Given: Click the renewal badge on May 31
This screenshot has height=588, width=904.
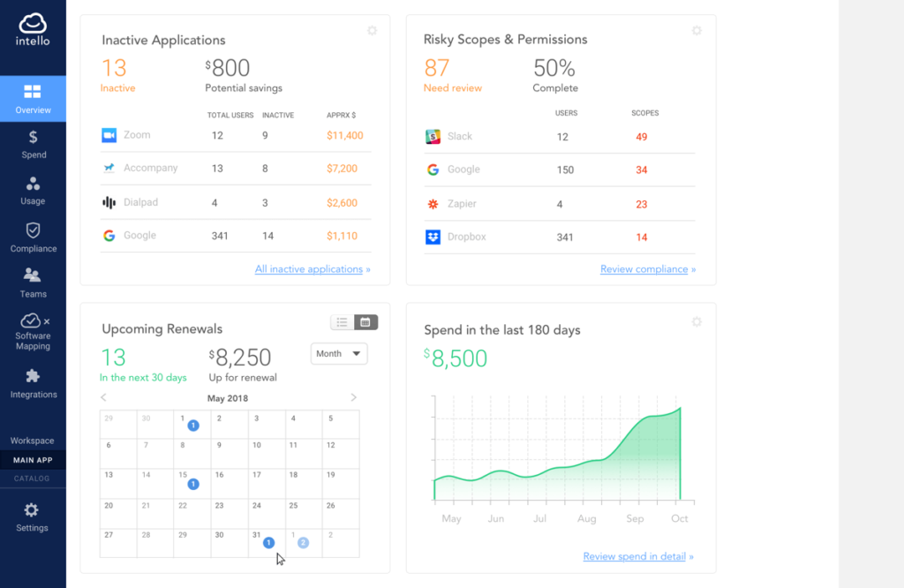Looking at the screenshot, I should coord(267,542).
